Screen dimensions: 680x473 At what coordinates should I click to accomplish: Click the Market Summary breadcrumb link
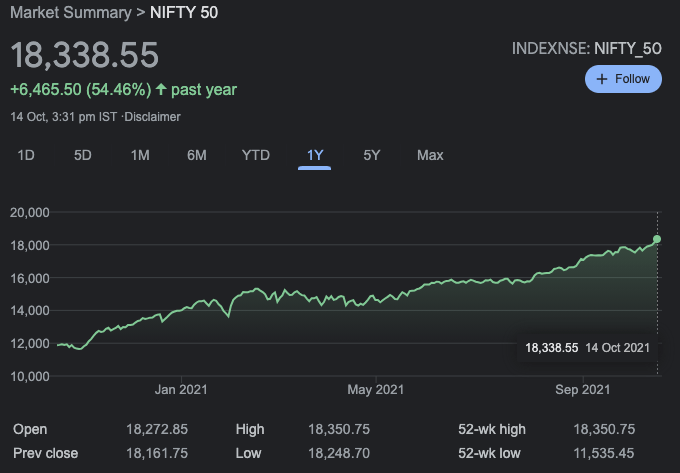click(x=69, y=13)
